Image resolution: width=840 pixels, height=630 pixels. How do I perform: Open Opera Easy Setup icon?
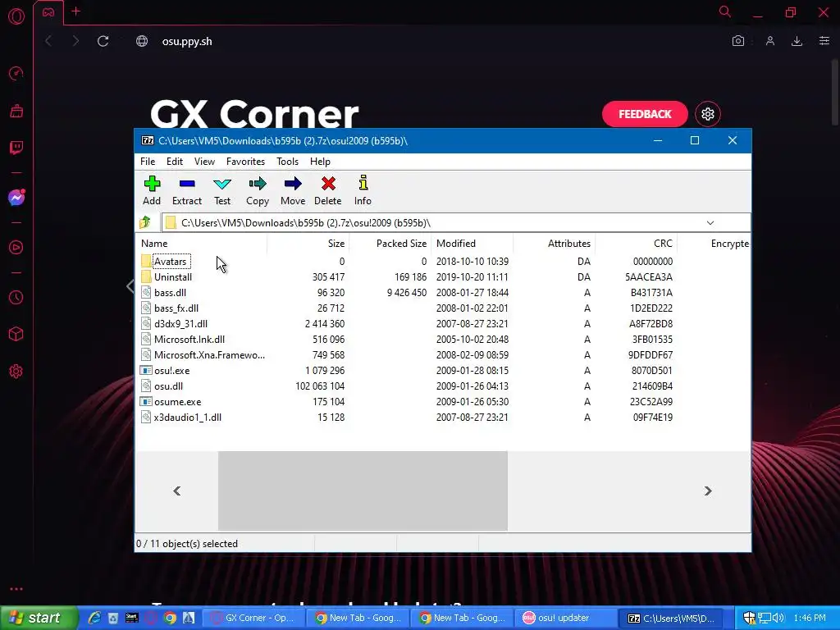(824, 41)
